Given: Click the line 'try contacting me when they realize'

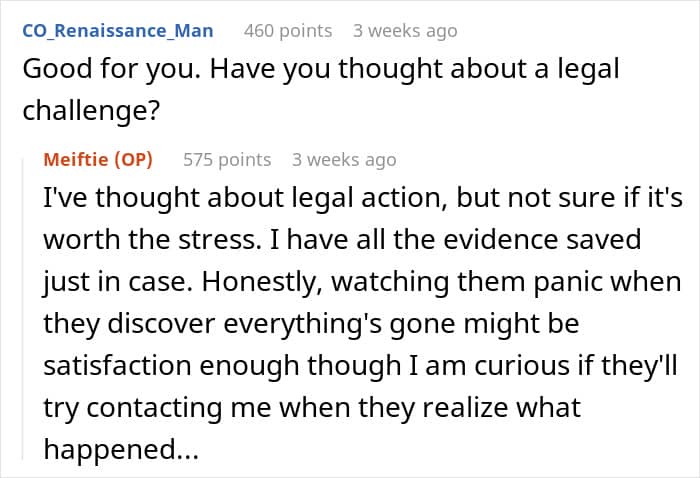Looking at the screenshot, I should (x=312, y=407).
